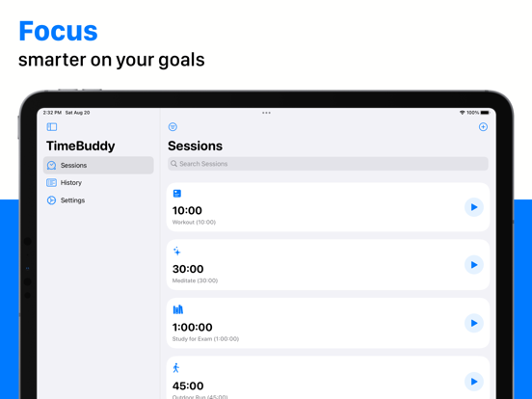Tap the three-dot multitasking indicator
This screenshot has width=532, height=399.
coord(266,113)
